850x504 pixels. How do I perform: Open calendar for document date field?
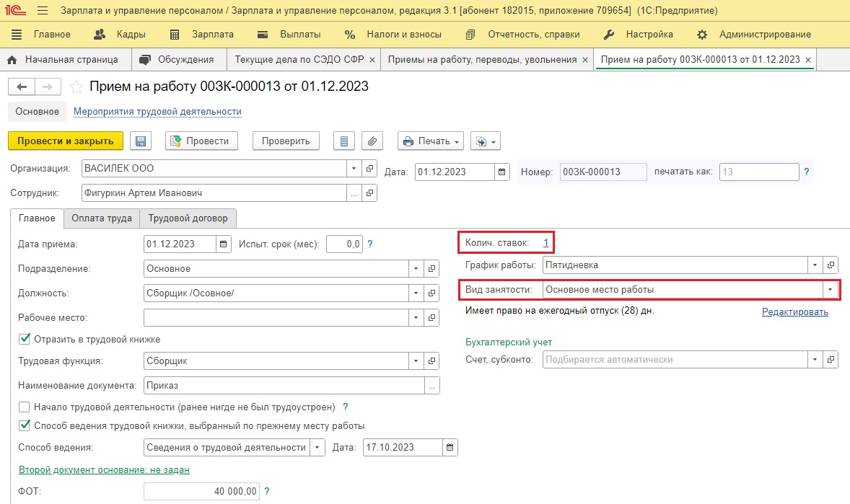(502, 172)
